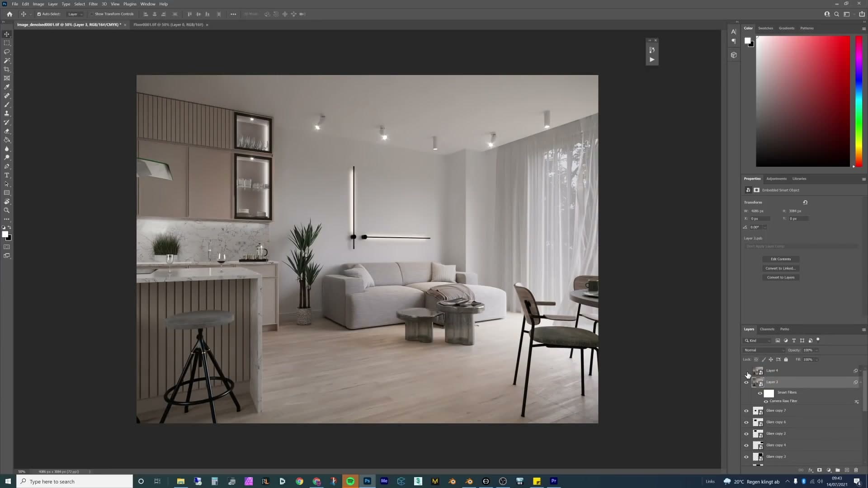Viewport: 868px width, 488px height.
Task: Click the Convert to Linked button
Action: [781, 268]
